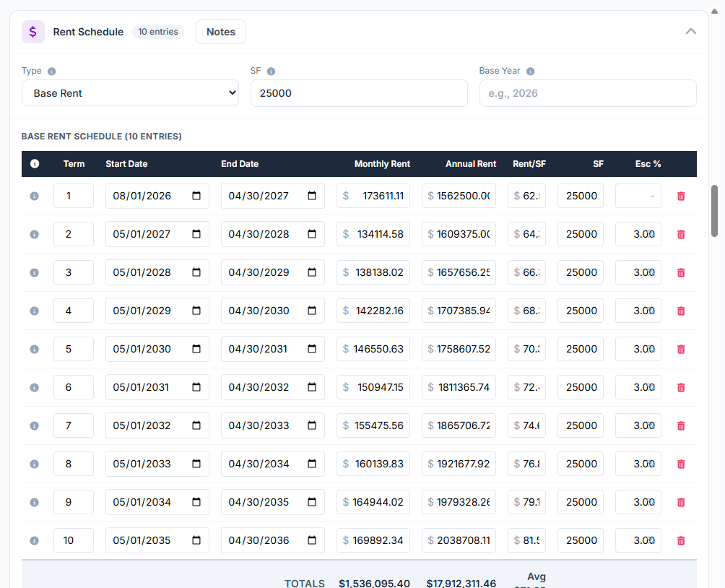The width and height of the screenshot is (725, 588).
Task: Click the Base Year input field
Action: click(588, 93)
